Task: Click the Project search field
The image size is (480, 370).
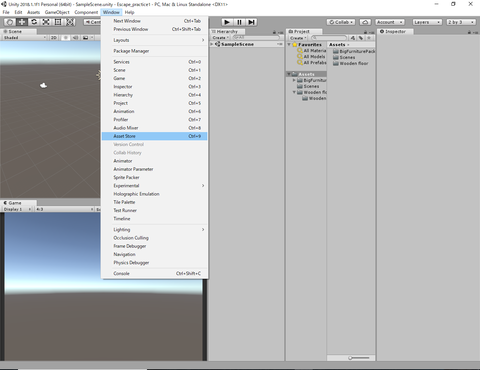Action: pyautogui.click(x=329, y=38)
